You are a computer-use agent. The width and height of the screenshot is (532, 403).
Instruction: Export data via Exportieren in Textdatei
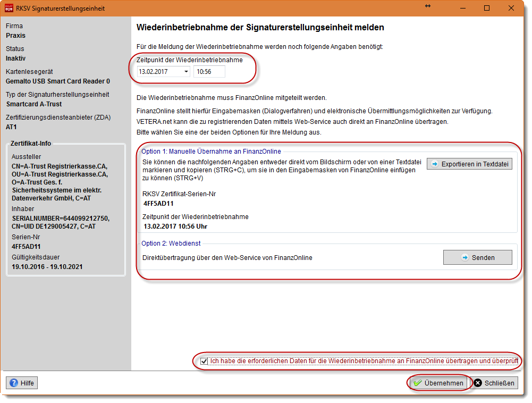(x=469, y=164)
